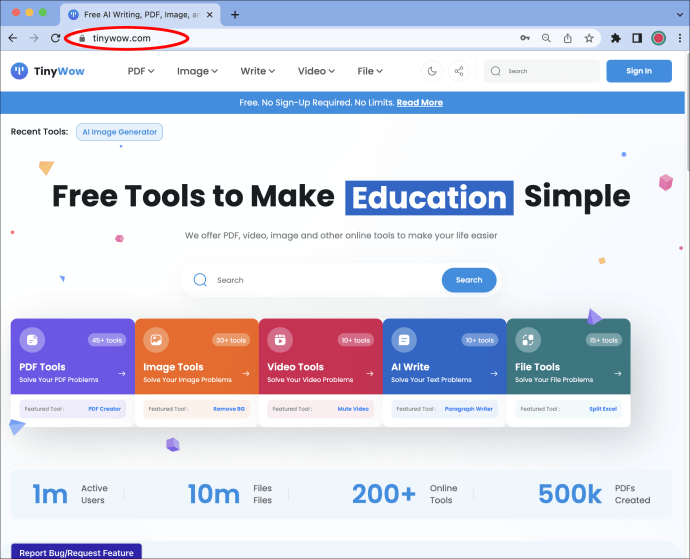Image resolution: width=690 pixels, height=559 pixels.
Task: Expand the Video dropdown menu
Action: (316, 71)
